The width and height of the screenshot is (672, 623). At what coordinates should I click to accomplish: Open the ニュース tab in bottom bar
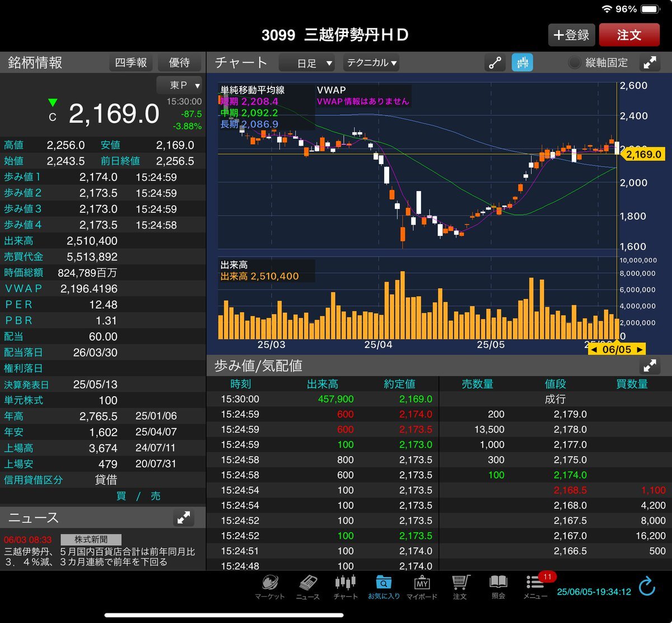pyautogui.click(x=308, y=587)
